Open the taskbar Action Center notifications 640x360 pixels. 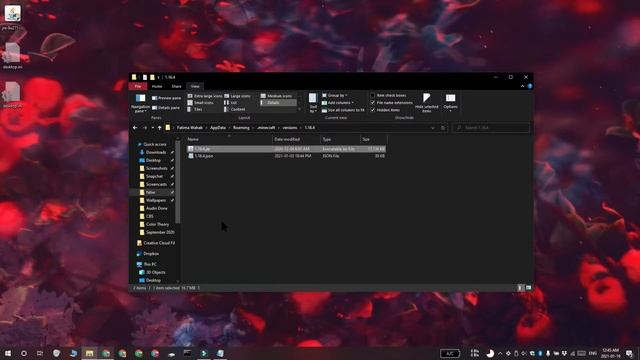630,353
